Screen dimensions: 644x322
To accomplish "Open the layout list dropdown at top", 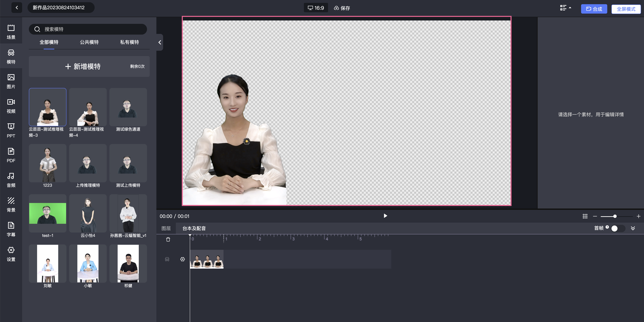I will tap(565, 8).
